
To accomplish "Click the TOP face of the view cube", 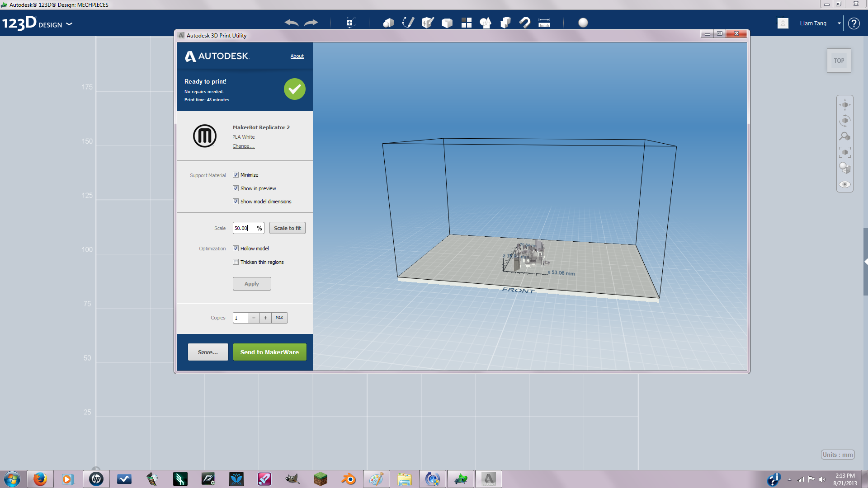I will pyautogui.click(x=839, y=61).
